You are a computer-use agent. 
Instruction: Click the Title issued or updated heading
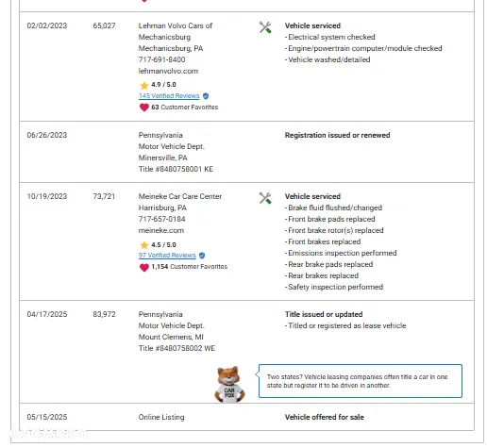324,314
